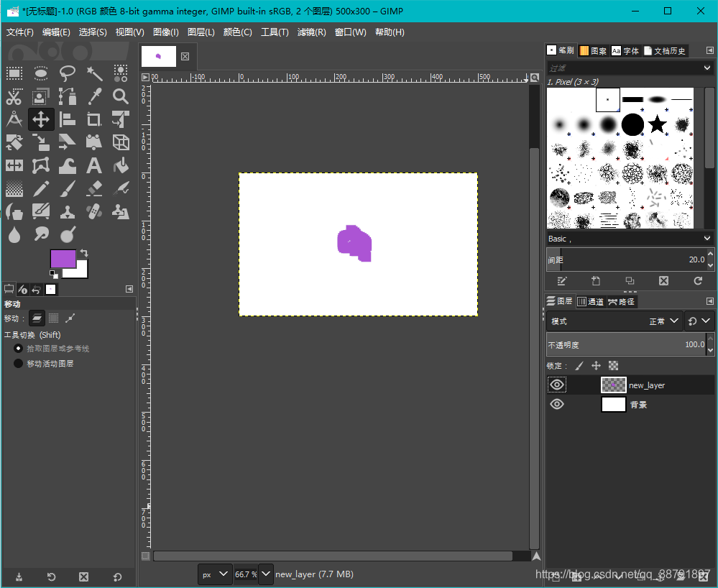Switch to the 路径 tab
The width and height of the screenshot is (718, 588).
tap(621, 301)
